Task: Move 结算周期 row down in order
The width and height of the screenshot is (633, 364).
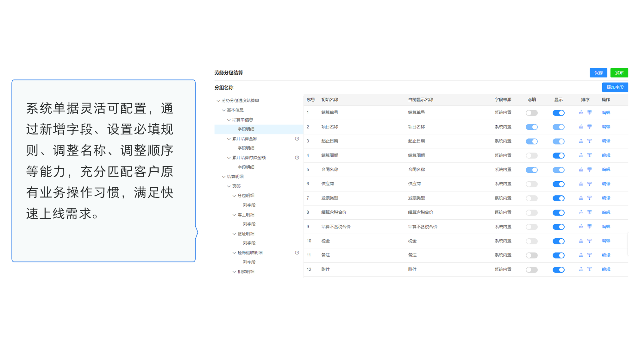Action: click(x=589, y=155)
